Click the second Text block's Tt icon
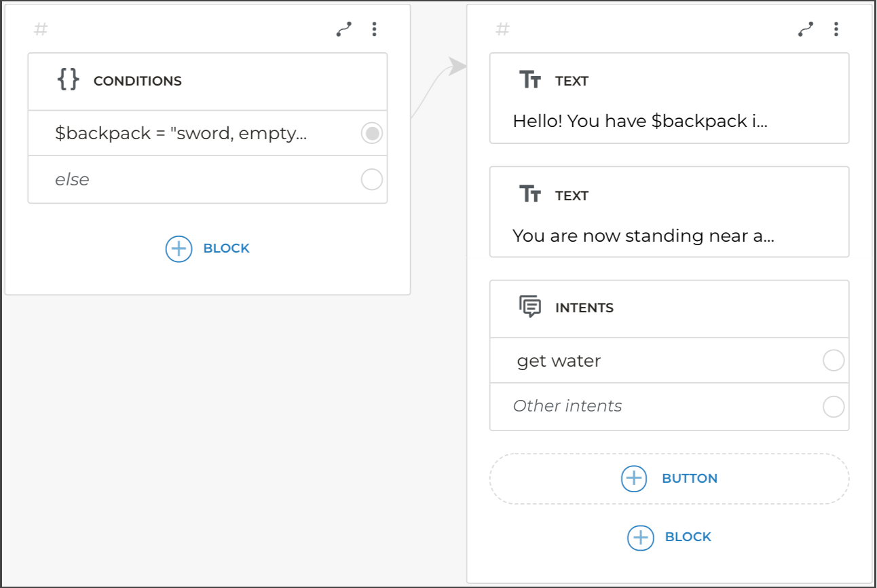Screen dimensions: 877x588 [530, 195]
